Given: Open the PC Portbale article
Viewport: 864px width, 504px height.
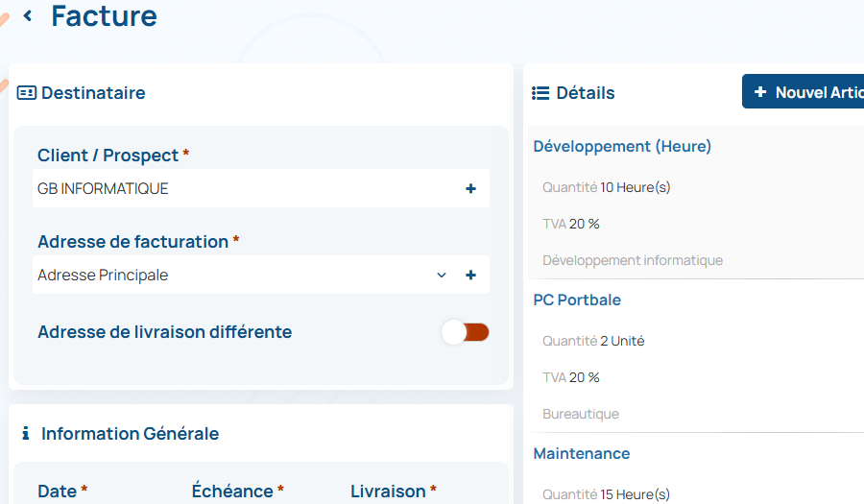Looking at the screenshot, I should (x=577, y=300).
